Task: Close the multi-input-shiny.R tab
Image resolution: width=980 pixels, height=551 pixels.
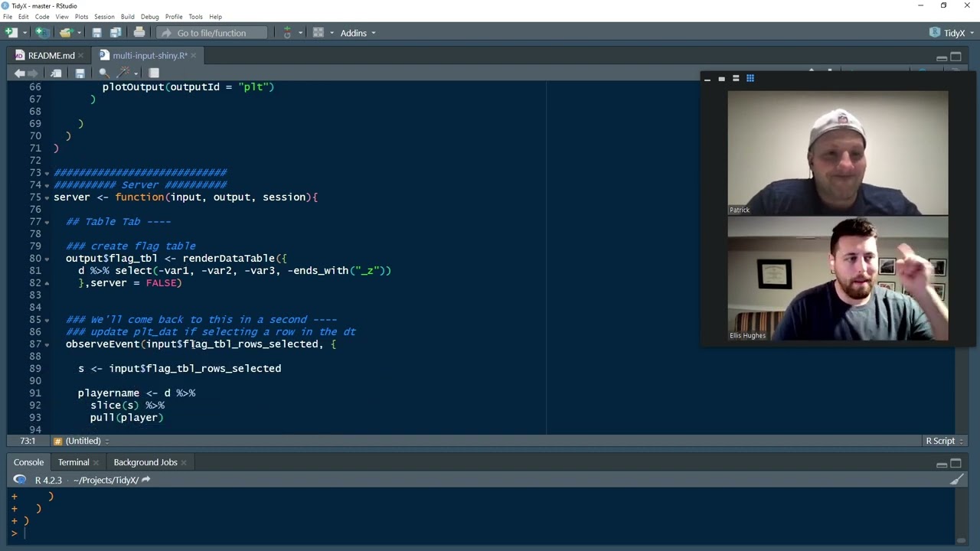Action: tap(194, 56)
